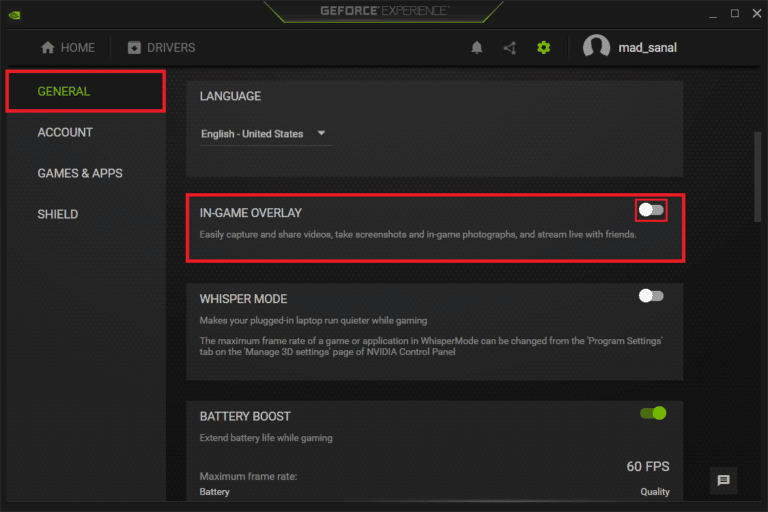This screenshot has height=512, width=768.
Task: Click the vertical scrollbar thumb
Action: click(758, 177)
